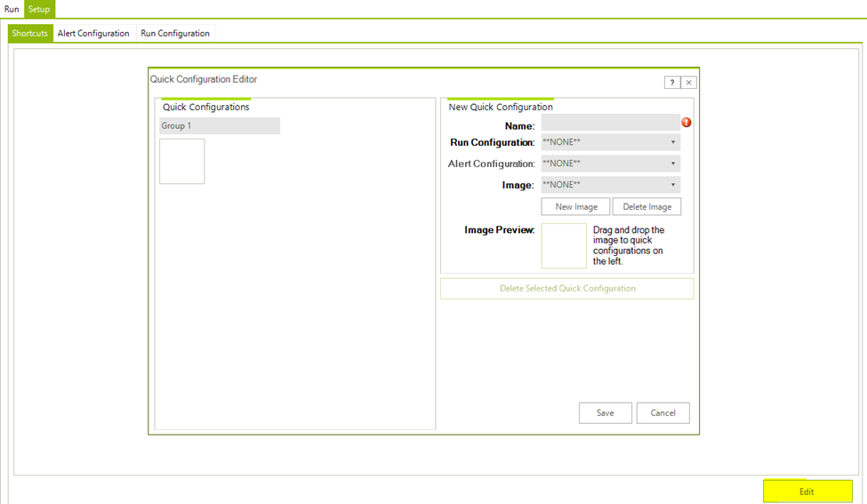This screenshot has height=504, width=867.
Task: Click the Image Preview box
Action: [x=564, y=245]
